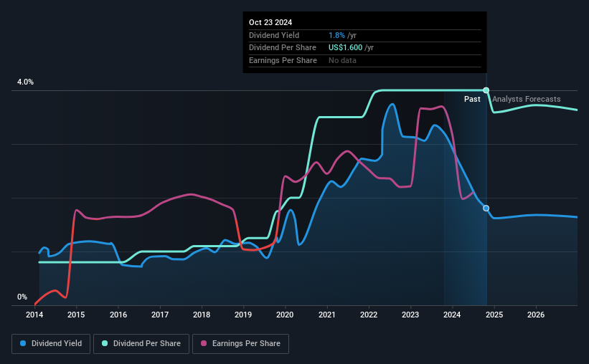Click the pink Earnings Per Share legend dot
589x364 pixels.
(x=204, y=343)
